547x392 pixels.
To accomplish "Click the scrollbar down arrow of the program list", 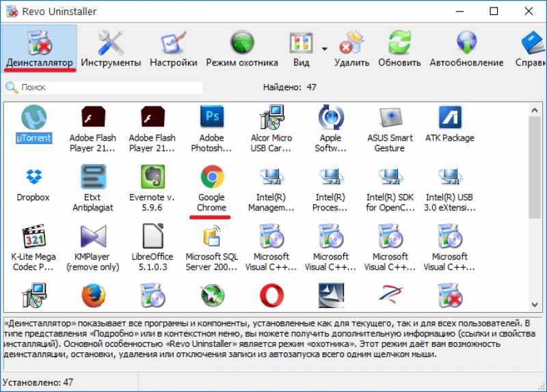I will coord(535,305).
